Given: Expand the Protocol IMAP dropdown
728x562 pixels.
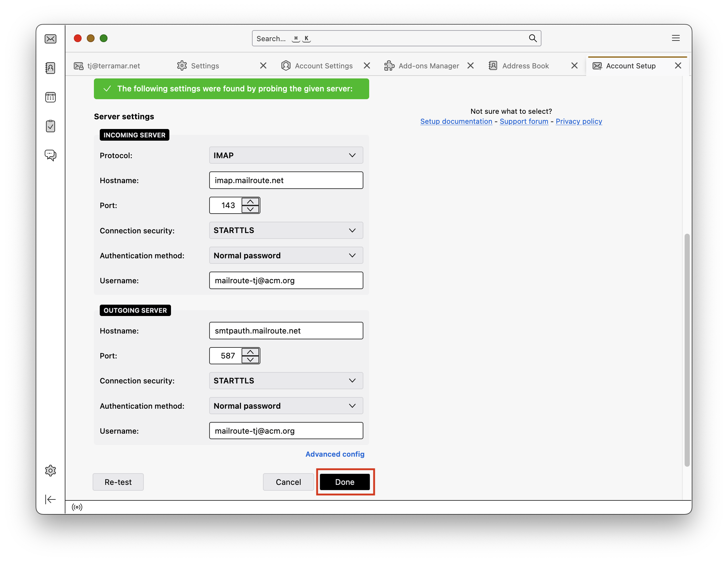Looking at the screenshot, I should point(286,156).
